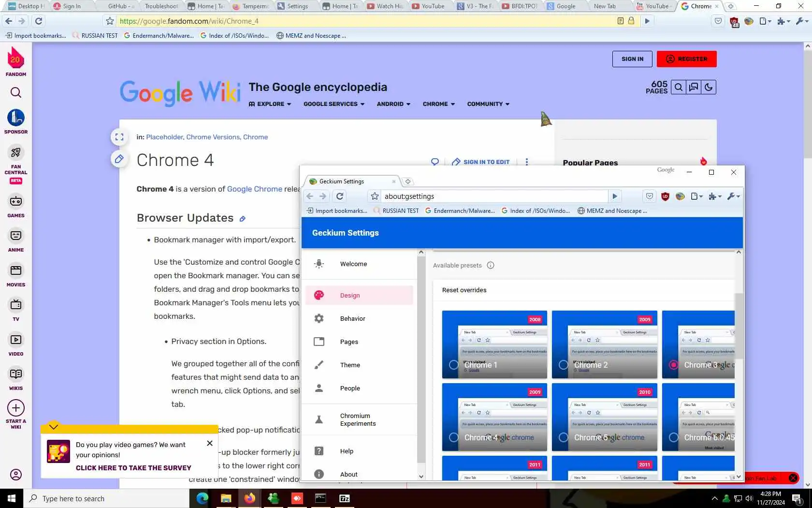The image size is (812, 508).
Task: Open 7-Zip from the taskbar
Action: click(x=344, y=498)
